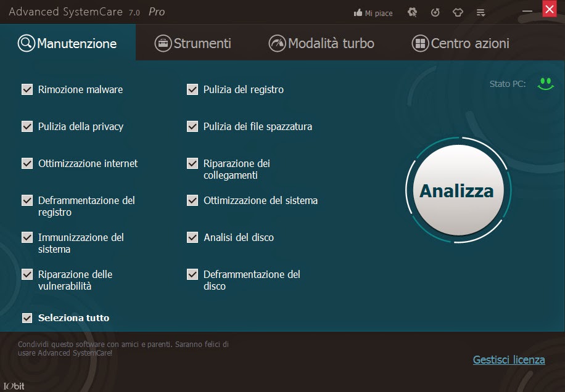Screen dimensions: 565x392
Task: Disable Pulizia del registro
Action: pyautogui.click(x=192, y=89)
